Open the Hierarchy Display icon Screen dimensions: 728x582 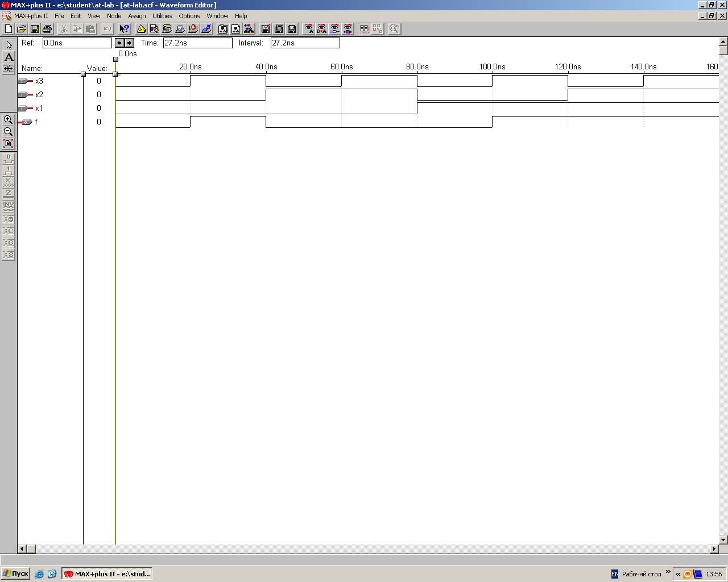(141, 28)
